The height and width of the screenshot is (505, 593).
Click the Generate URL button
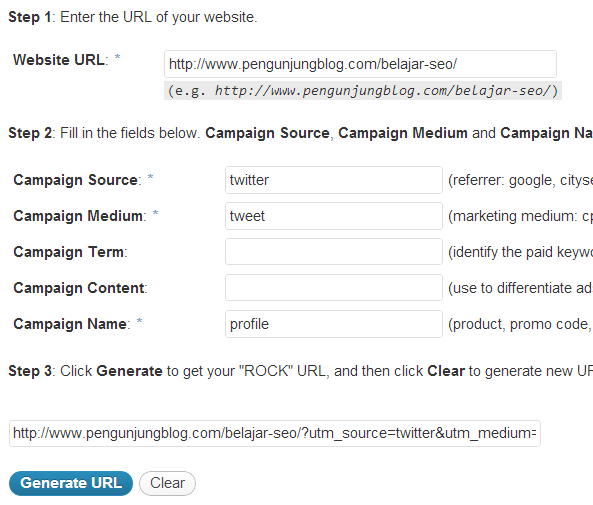pos(71,483)
